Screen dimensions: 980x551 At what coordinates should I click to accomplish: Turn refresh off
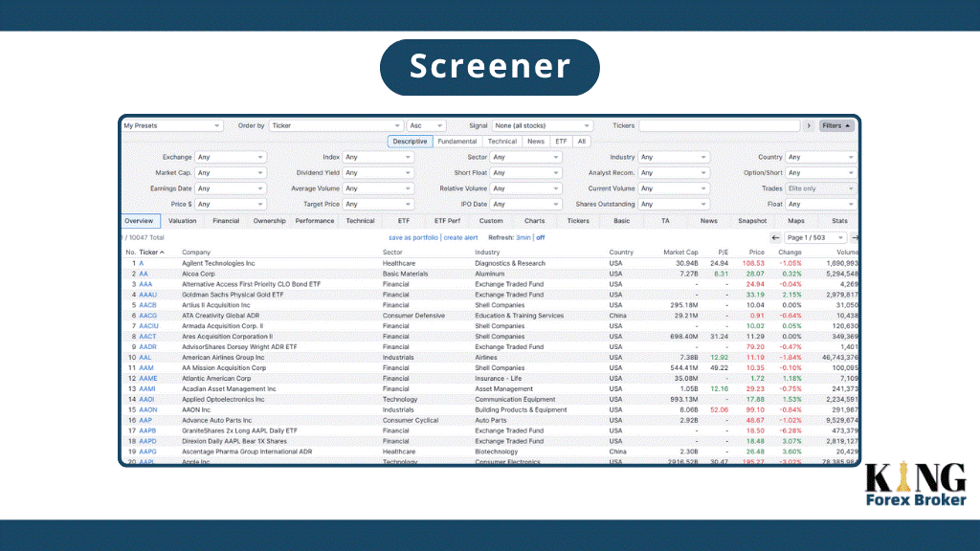point(540,238)
